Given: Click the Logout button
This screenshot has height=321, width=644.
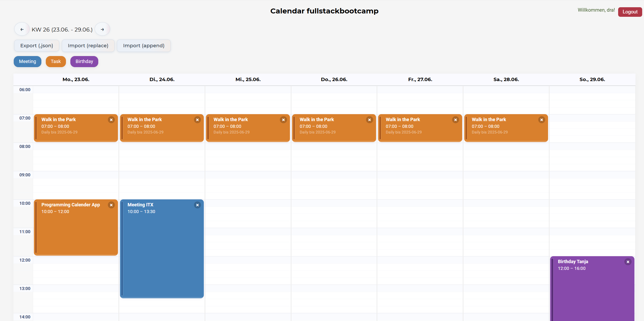Looking at the screenshot, I should 630,12.
